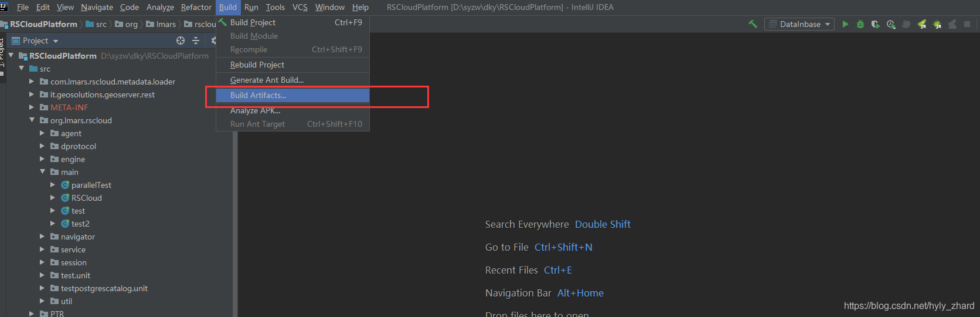Click the src folder icon in the tree
Screen dimensions: 980x317
click(33, 69)
